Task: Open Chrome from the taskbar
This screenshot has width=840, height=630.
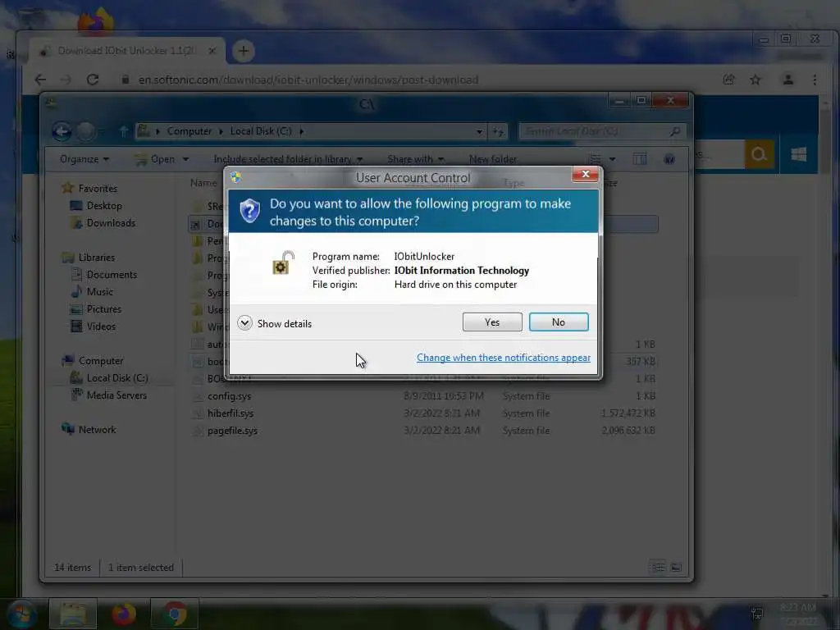Action: pyautogui.click(x=174, y=614)
